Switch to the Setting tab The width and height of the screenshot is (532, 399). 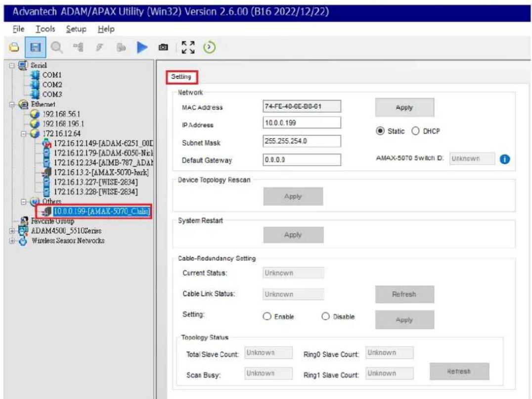click(181, 77)
